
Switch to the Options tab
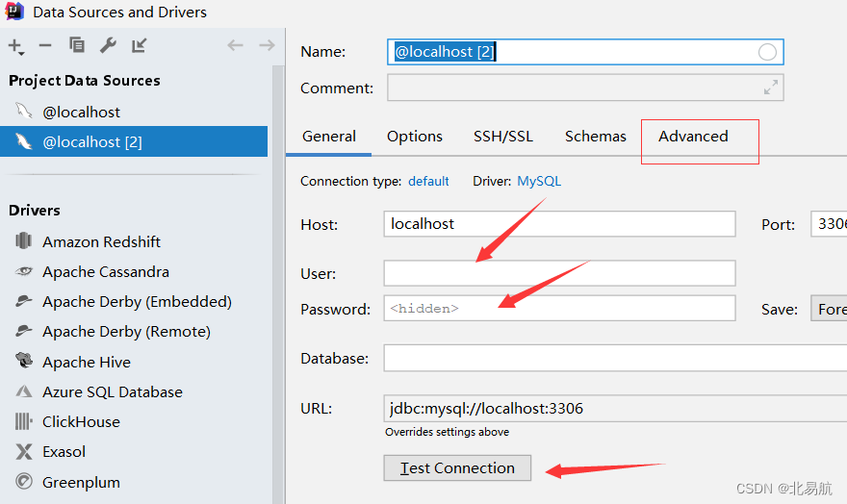tap(414, 137)
